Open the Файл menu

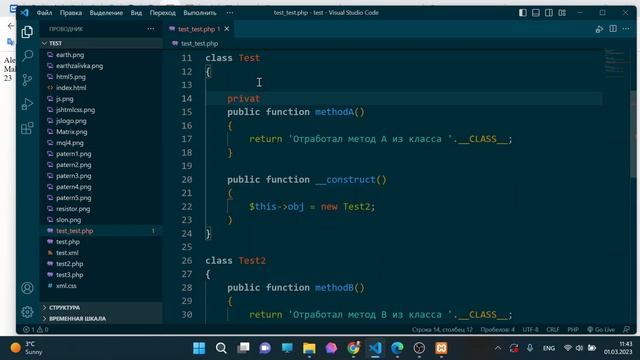coord(44,13)
